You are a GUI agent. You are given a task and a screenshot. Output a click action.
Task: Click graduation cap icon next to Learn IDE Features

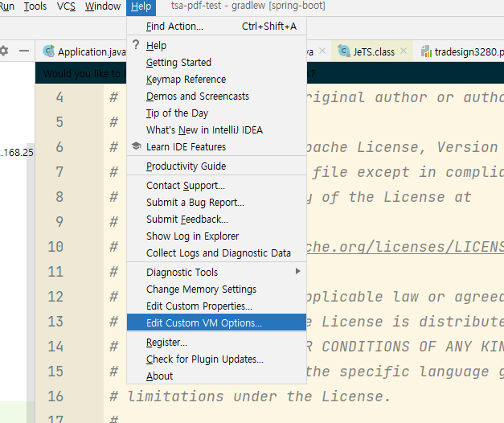137,146
